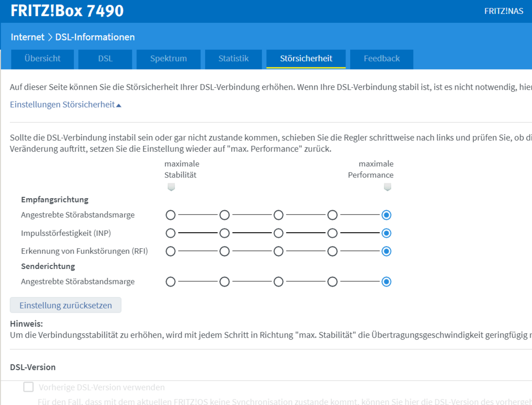532x405 pixels.
Task: Select fourth step for Empfang Störabstandsmarge
Action: (332, 215)
